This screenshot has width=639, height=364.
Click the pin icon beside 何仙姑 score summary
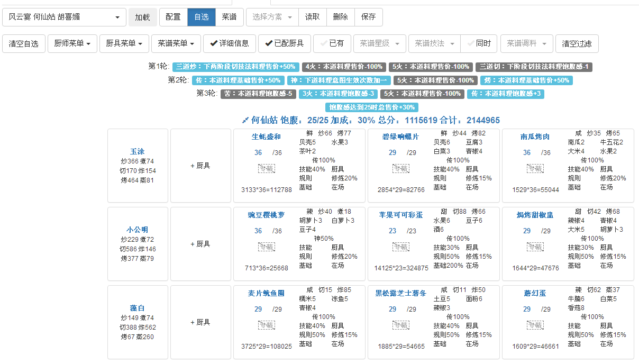(245, 120)
